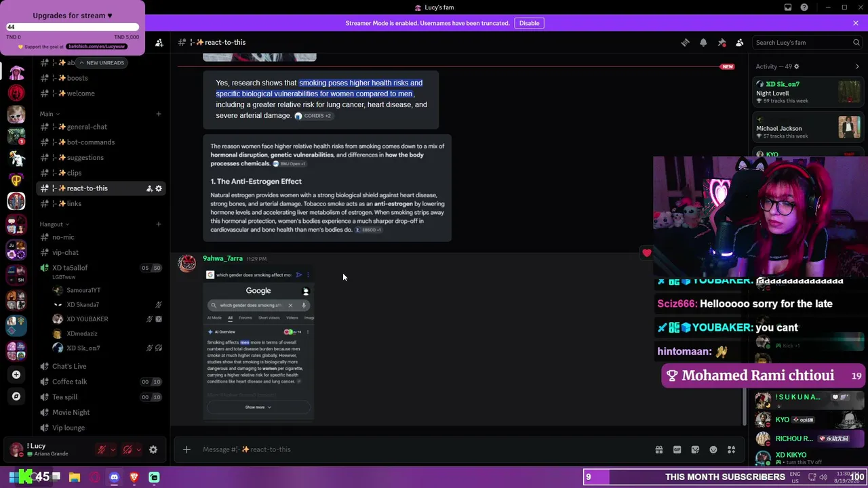
Task: Open GIF picker
Action: pos(677,449)
